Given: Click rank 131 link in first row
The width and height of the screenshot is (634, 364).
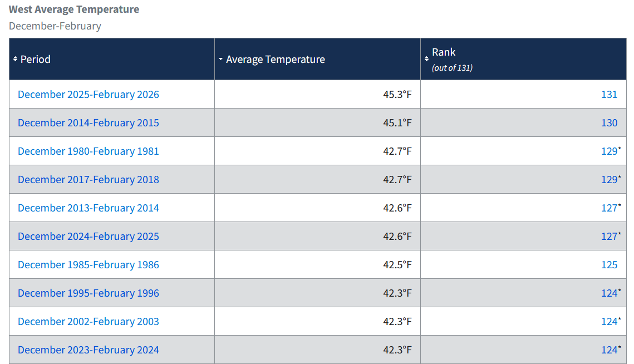Looking at the screenshot, I should click(609, 95).
